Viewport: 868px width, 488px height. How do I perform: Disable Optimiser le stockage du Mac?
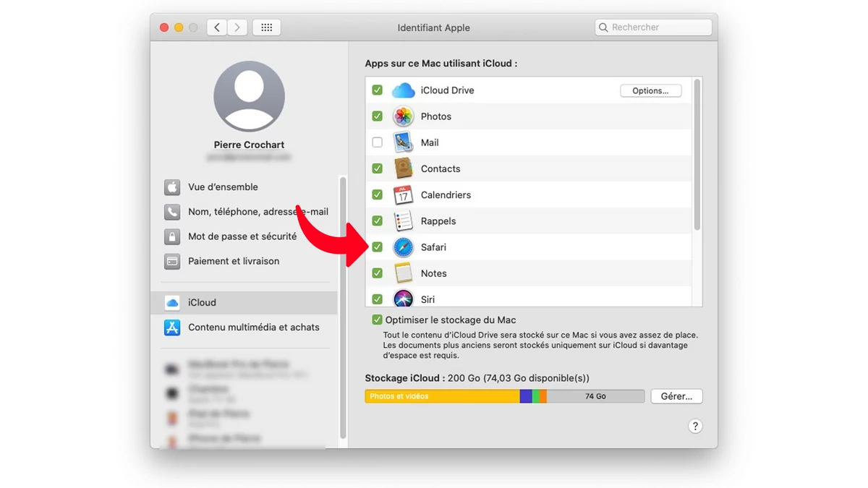tap(377, 320)
